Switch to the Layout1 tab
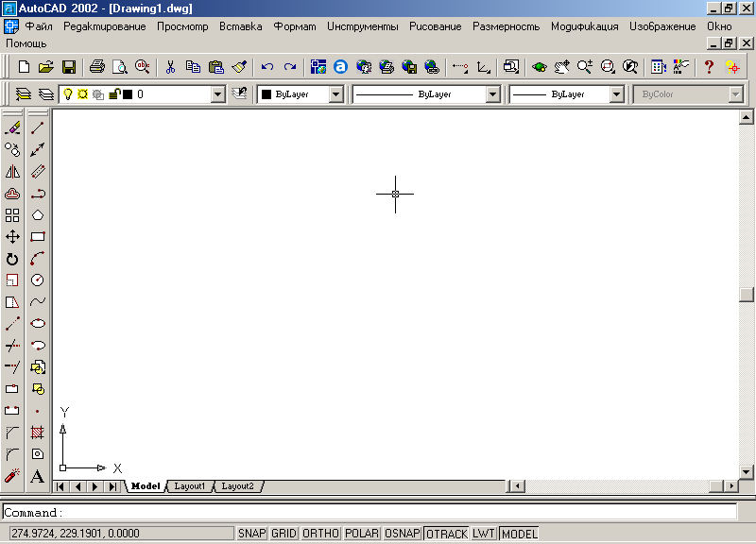The width and height of the screenshot is (756, 544). coord(190,486)
